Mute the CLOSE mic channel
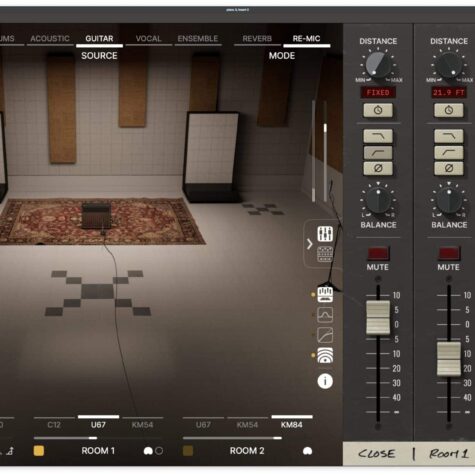 378,253
